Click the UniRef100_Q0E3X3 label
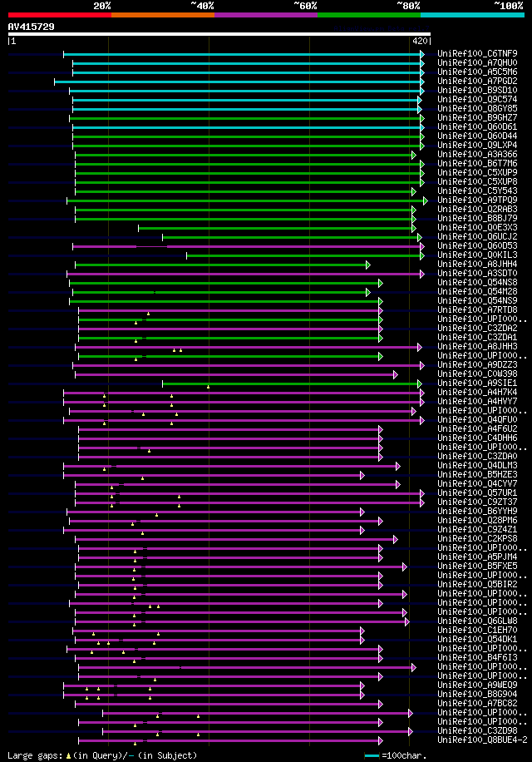 coord(478,227)
